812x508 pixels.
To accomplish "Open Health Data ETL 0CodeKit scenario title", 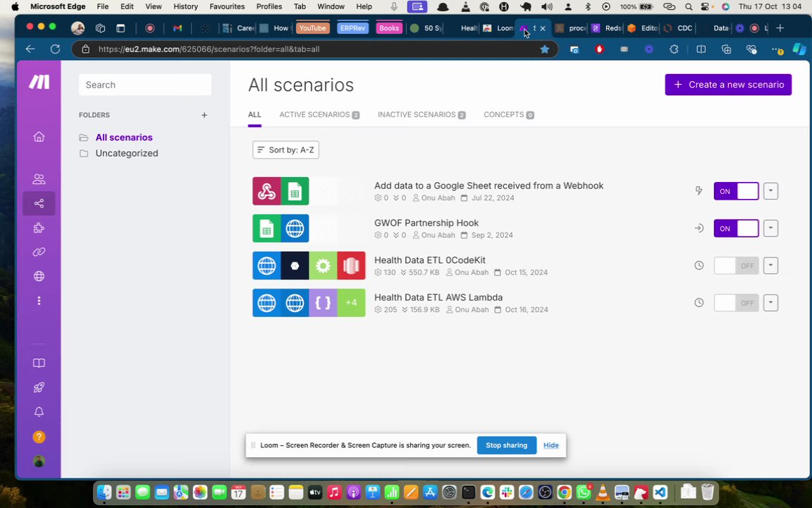I will pyautogui.click(x=430, y=260).
